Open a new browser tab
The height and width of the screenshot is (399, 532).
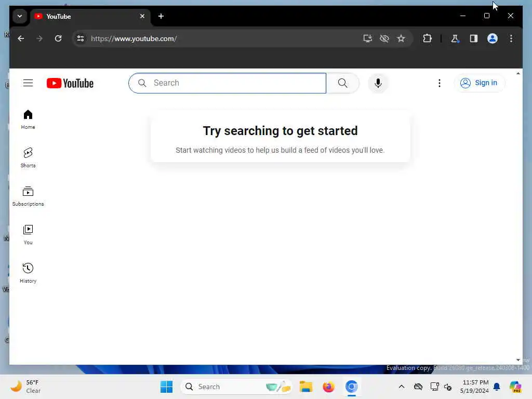tap(161, 16)
